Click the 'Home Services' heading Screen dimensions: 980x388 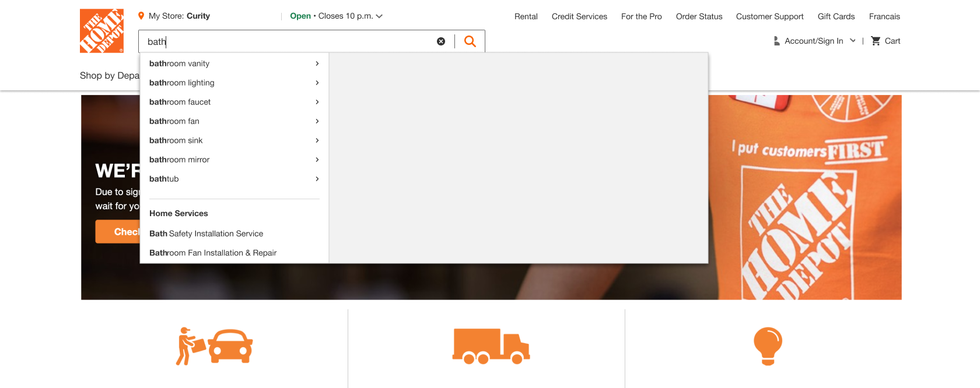[178, 213]
